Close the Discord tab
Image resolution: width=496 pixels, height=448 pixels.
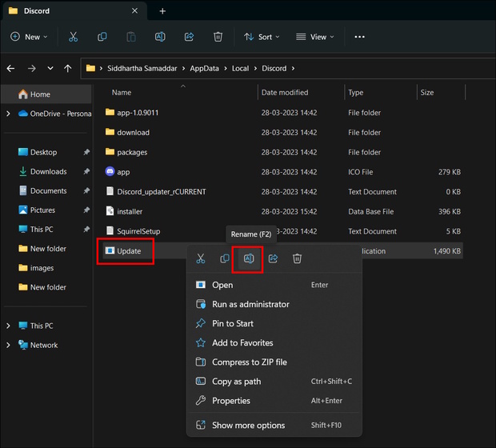coord(134,11)
